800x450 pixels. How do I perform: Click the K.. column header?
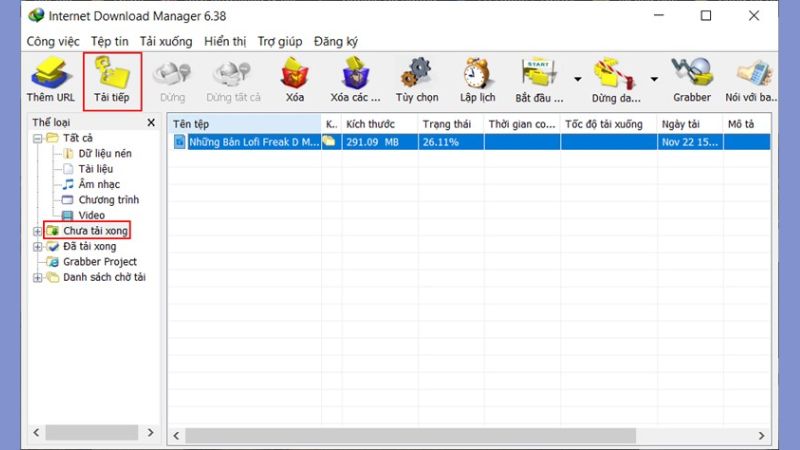coord(331,124)
